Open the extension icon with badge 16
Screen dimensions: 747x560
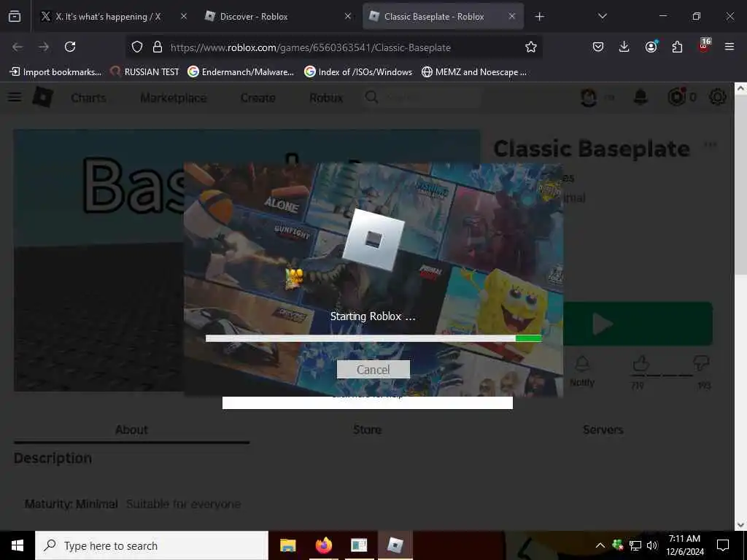pos(704,46)
